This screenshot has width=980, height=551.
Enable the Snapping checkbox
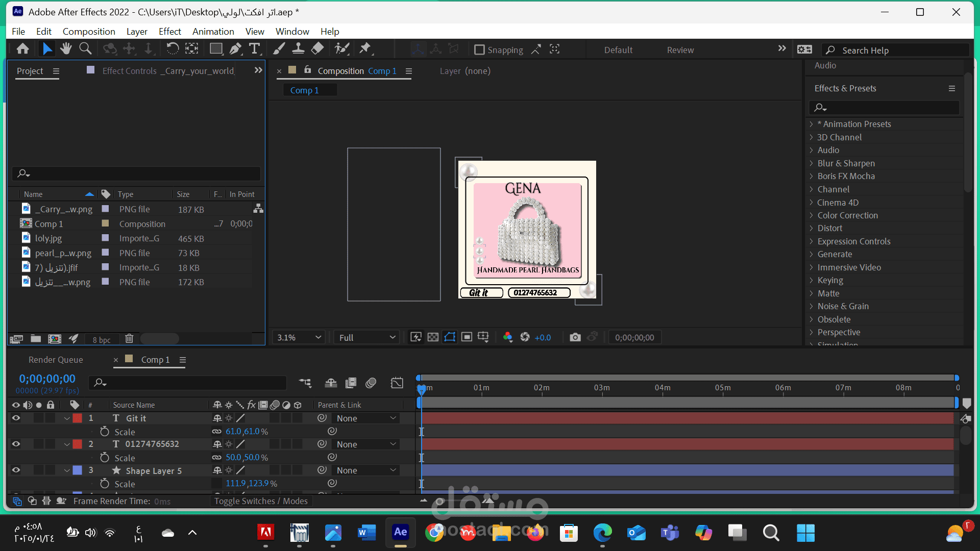(479, 49)
